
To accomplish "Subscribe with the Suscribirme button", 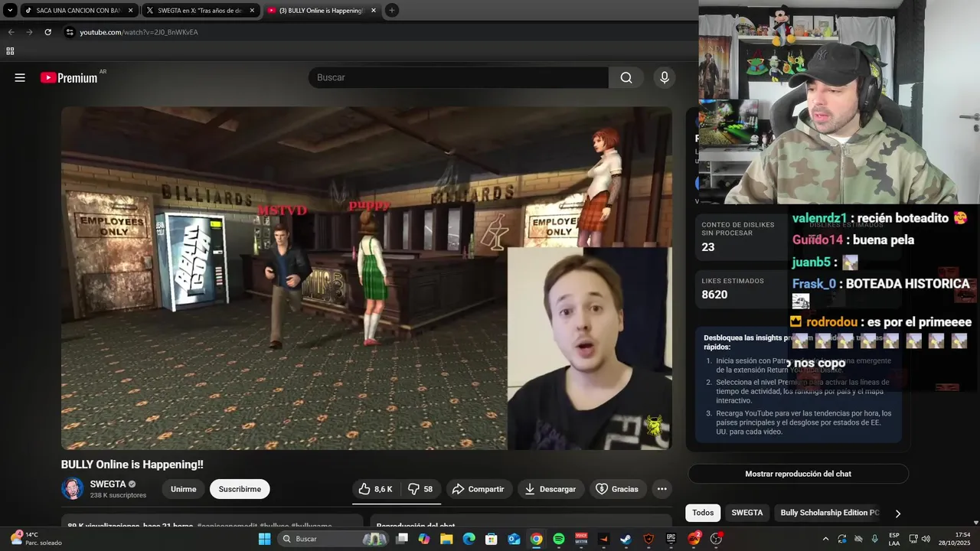I will point(240,489).
